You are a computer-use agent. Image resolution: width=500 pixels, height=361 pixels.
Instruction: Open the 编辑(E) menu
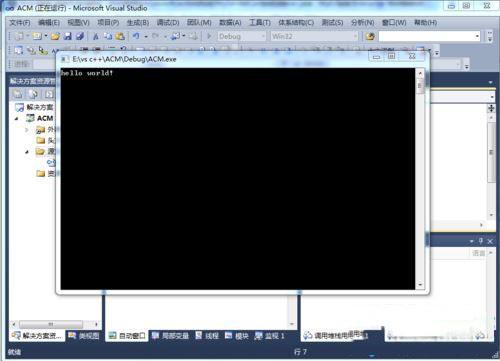[x=49, y=23]
